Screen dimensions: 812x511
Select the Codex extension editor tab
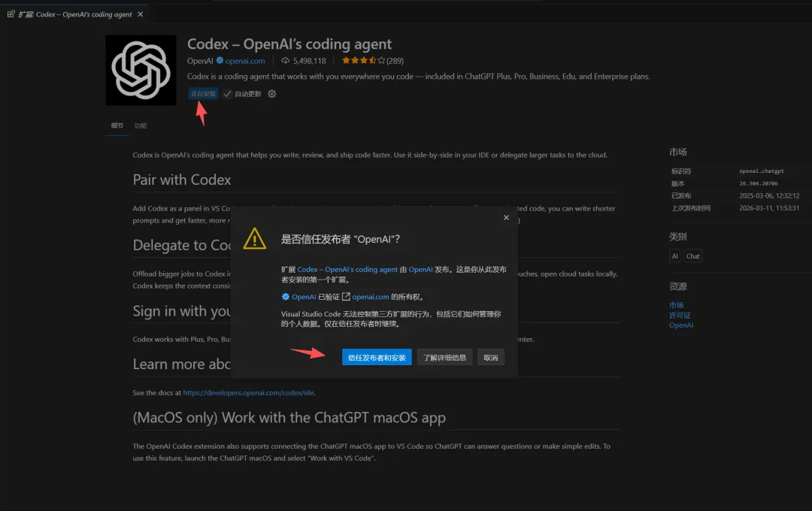tap(75, 14)
